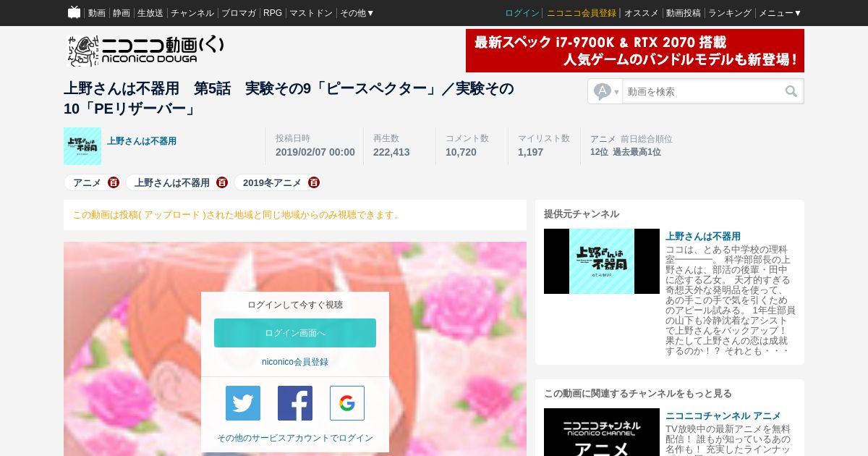Expand the メニュー▼ dropdown
This screenshot has height=456, width=868.
[x=780, y=13]
